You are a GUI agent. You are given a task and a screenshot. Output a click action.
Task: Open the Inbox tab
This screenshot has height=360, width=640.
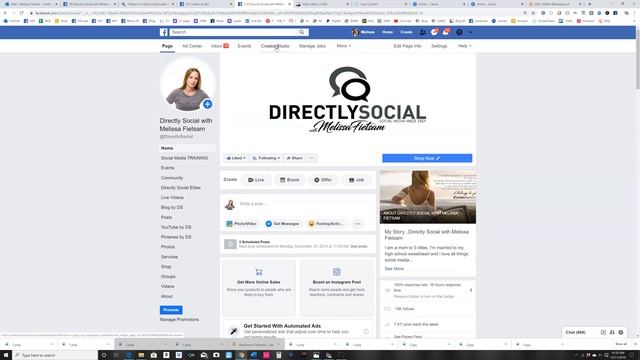(220, 46)
